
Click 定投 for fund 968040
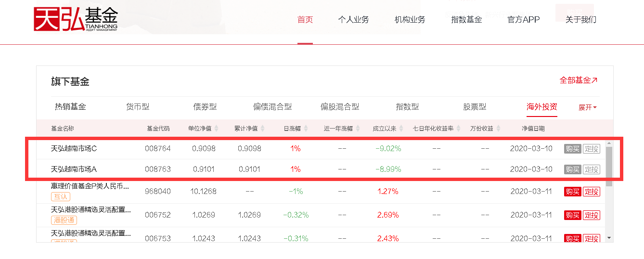pos(592,192)
